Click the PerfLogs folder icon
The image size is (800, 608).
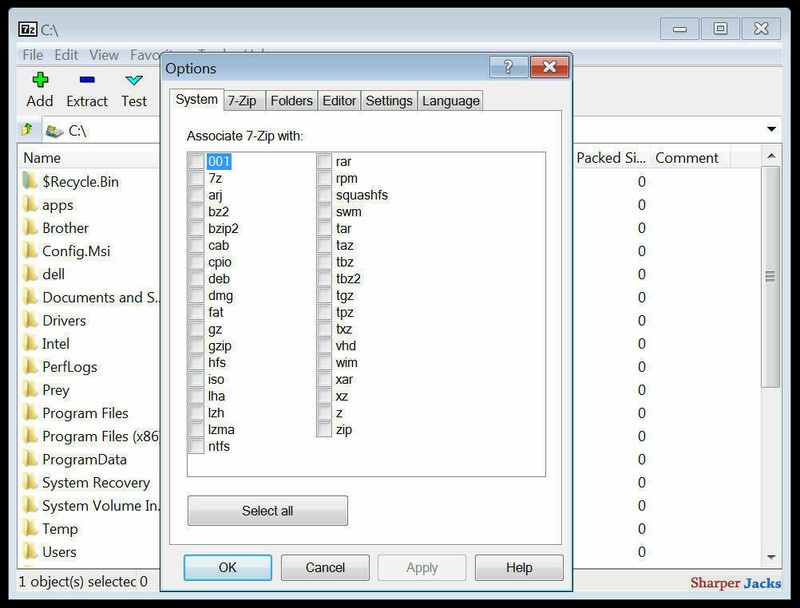pyautogui.click(x=31, y=366)
